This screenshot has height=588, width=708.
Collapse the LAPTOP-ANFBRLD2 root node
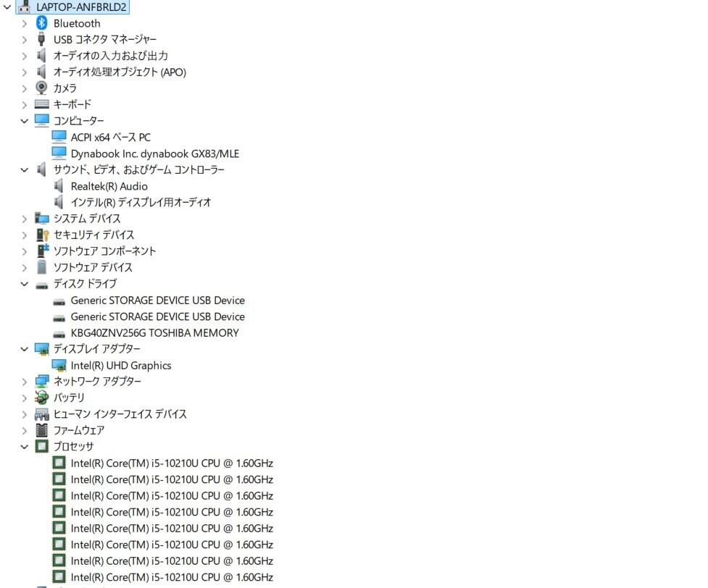[x=7, y=7]
